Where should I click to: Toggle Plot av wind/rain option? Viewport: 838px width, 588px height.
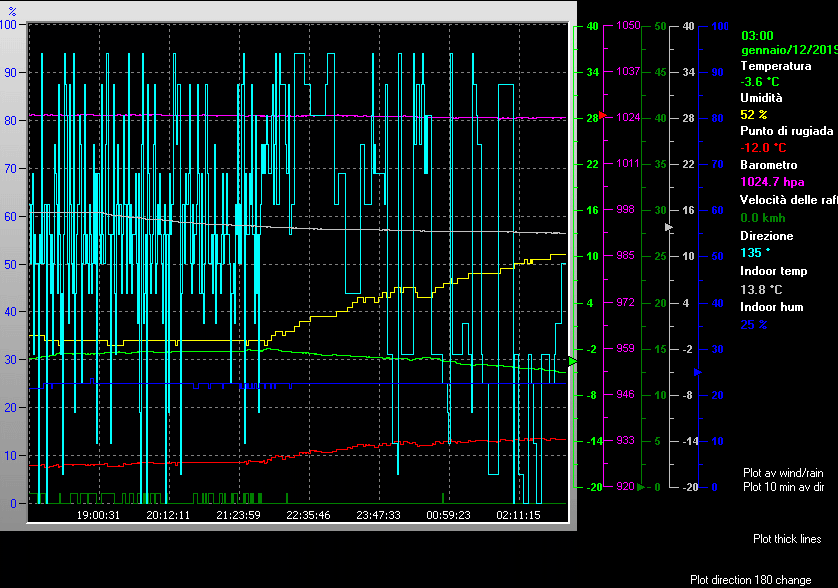coord(782,472)
